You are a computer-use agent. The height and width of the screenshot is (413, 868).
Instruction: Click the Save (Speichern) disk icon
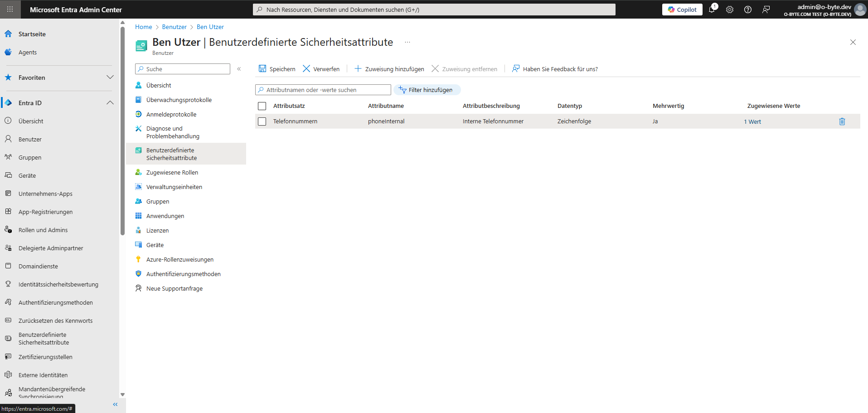click(262, 69)
